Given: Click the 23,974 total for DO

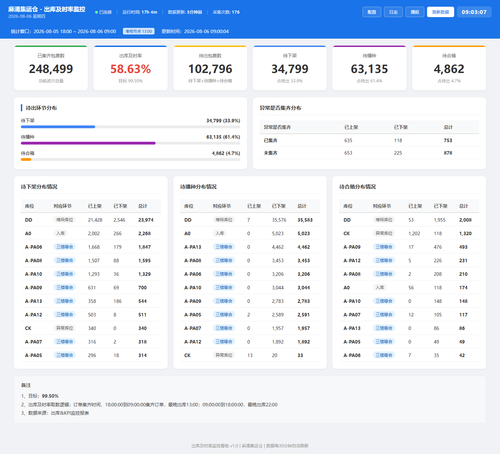Looking at the screenshot, I should point(146,220).
